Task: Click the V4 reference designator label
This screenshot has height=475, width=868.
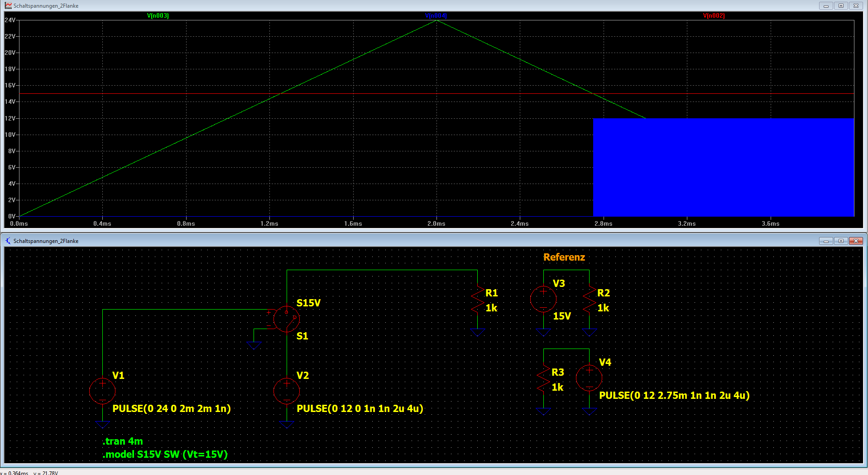Action: click(x=605, y=362)
